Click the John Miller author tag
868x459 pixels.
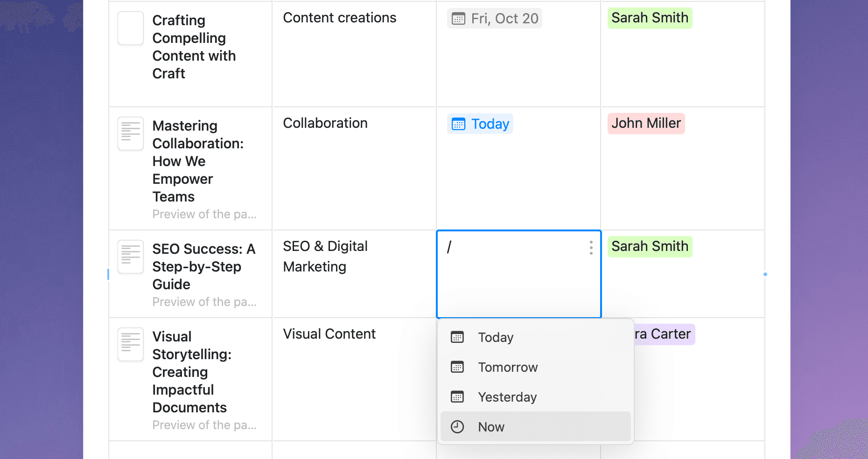tap(646, 124)
